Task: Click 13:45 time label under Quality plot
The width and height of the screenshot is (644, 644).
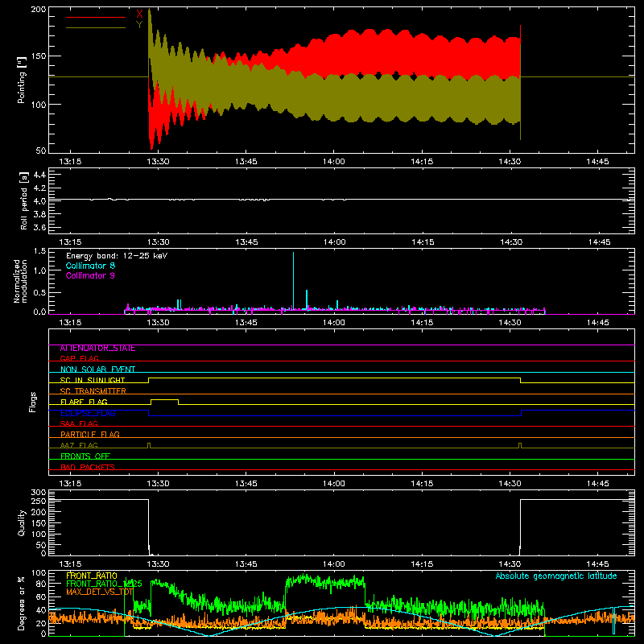Action: click(246, 564)
